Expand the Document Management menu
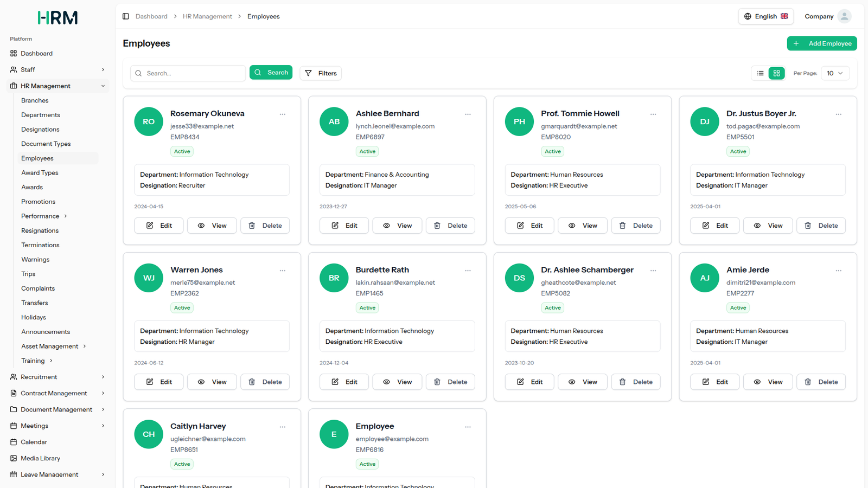 [x=58, y=409]
